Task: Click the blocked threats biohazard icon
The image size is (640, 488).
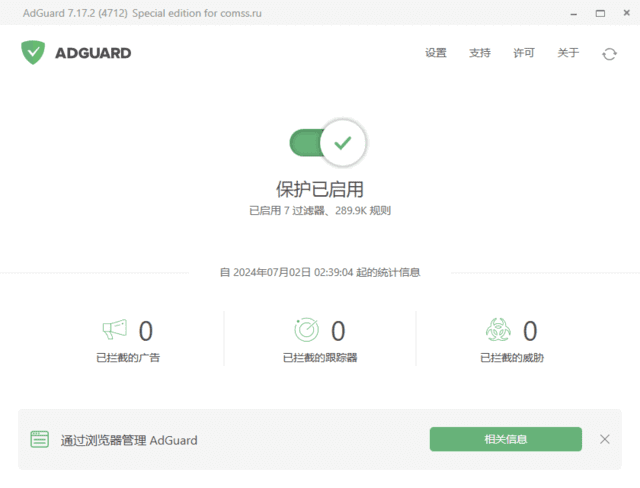Action: 498,329
